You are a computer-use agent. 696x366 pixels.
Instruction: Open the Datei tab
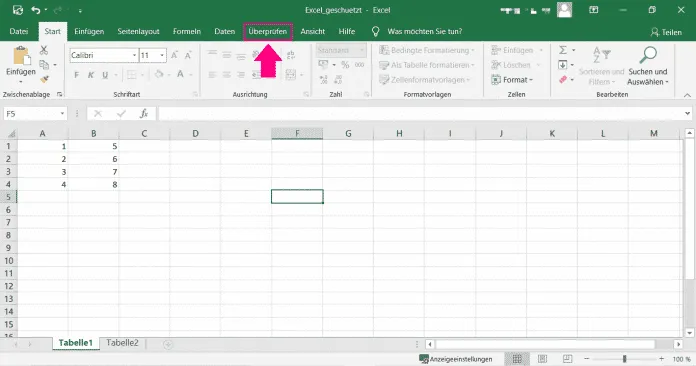coord(19,31)
